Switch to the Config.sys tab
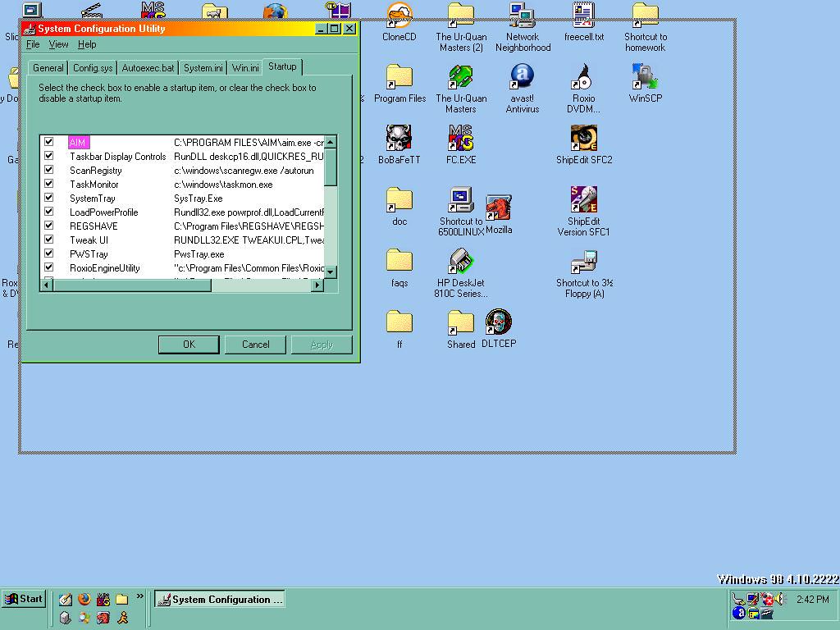This screenshot has height=630, width=840. [x=93, y=67]
